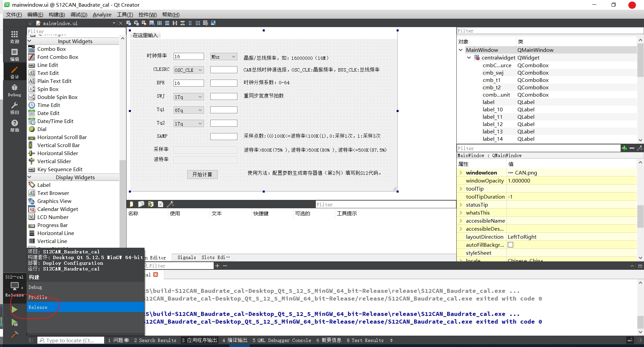
Task: Select Debug in the build configuration list
Action: (85, 287)
